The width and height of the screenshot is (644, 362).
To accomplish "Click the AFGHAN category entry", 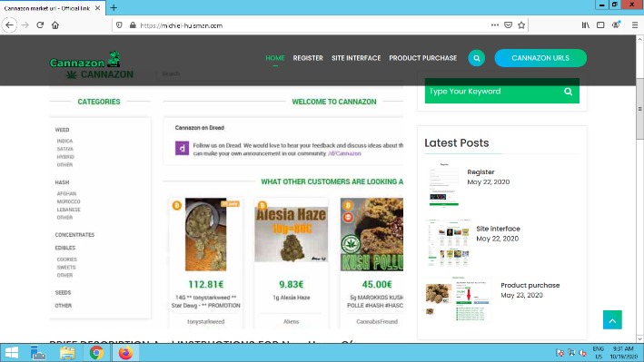I will [66, 194].
